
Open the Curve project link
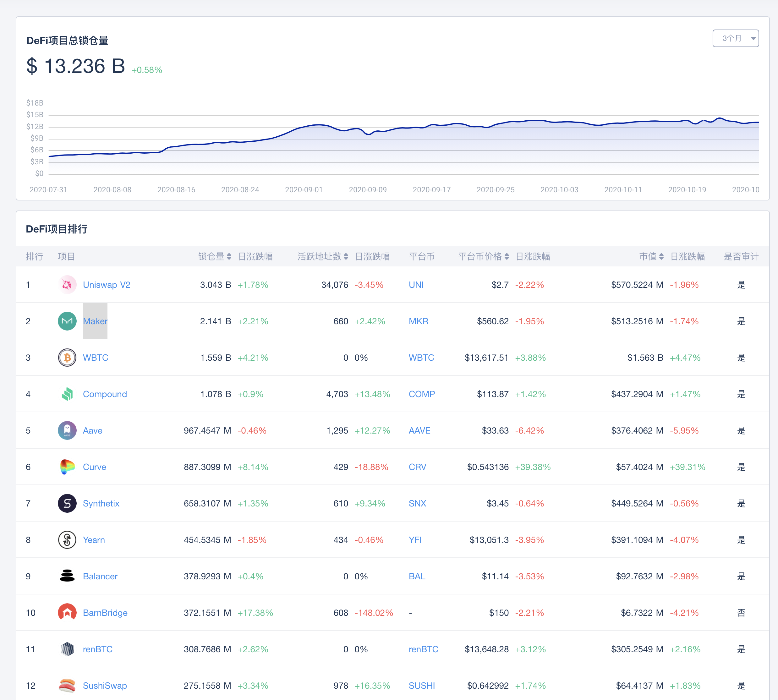click(95, 467)
